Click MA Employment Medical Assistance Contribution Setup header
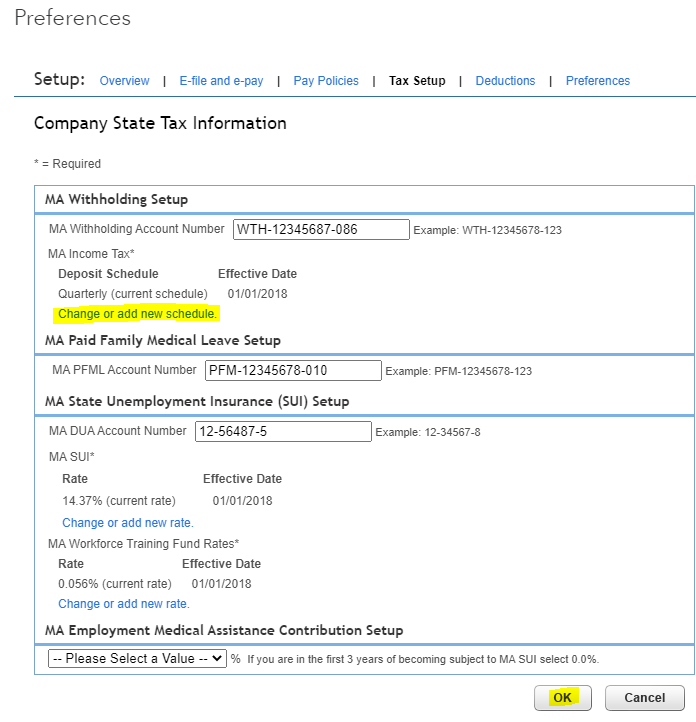The height and width of the screenshot is (722, 696). click(224, 631)
